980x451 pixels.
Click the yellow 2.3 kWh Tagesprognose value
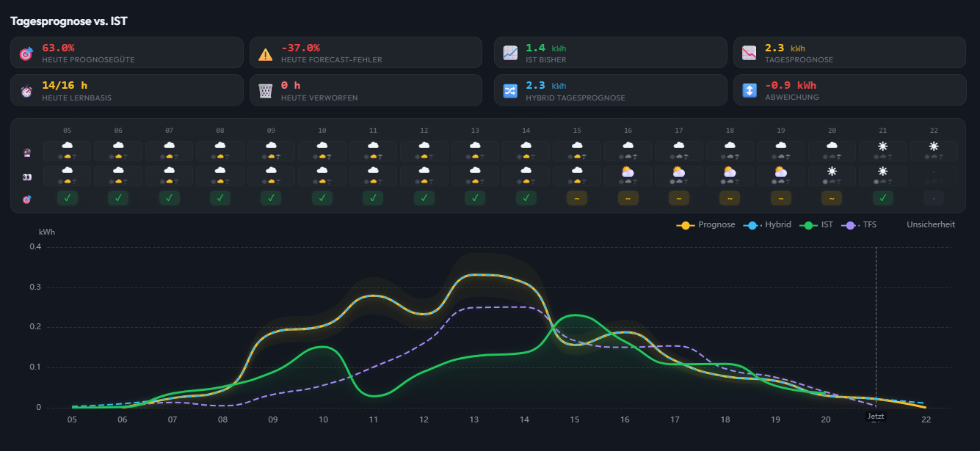(x=785, y=48)
